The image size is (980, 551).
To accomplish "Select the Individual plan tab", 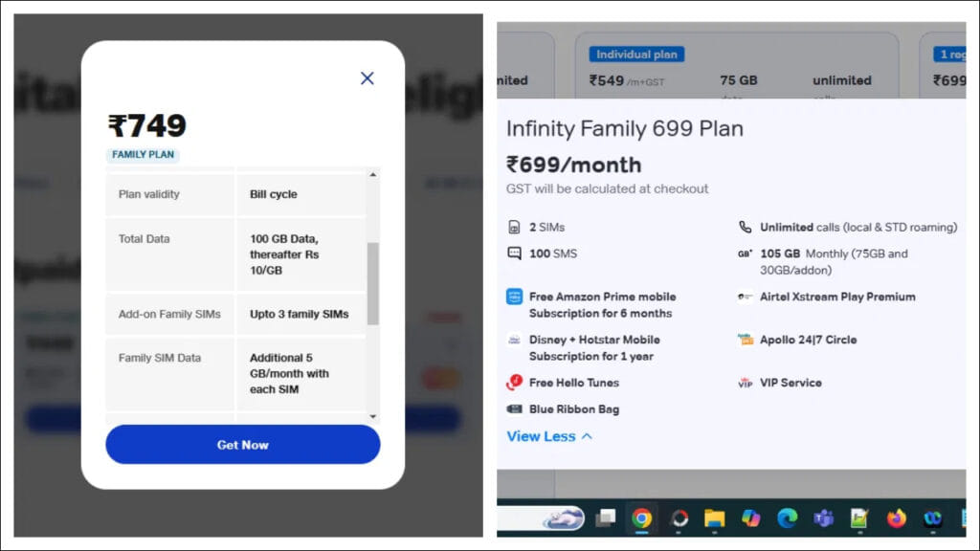I will point(635,54).
